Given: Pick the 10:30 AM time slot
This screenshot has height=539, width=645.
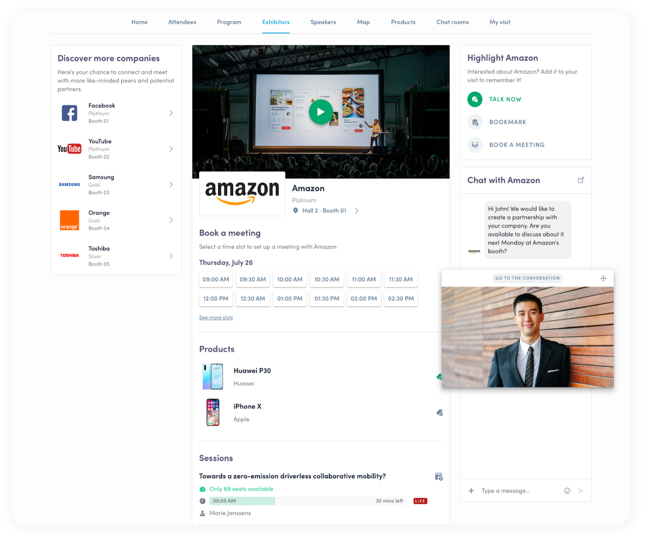Looking at the screenshot, I should pyautogui.click(x=327, y=279).
